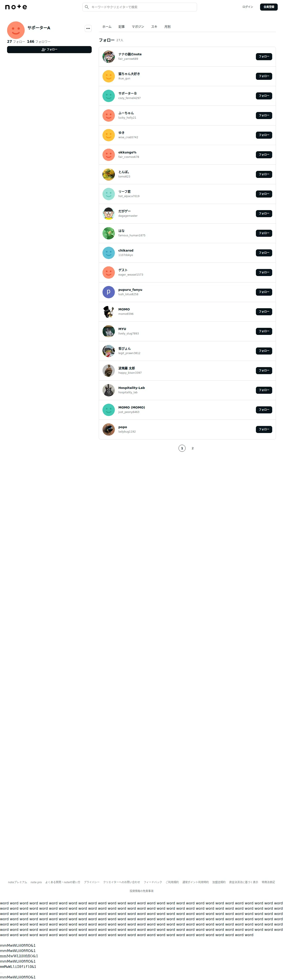Go to page 2 of list
Screen dimensions: 283x980
pos(192,448)
